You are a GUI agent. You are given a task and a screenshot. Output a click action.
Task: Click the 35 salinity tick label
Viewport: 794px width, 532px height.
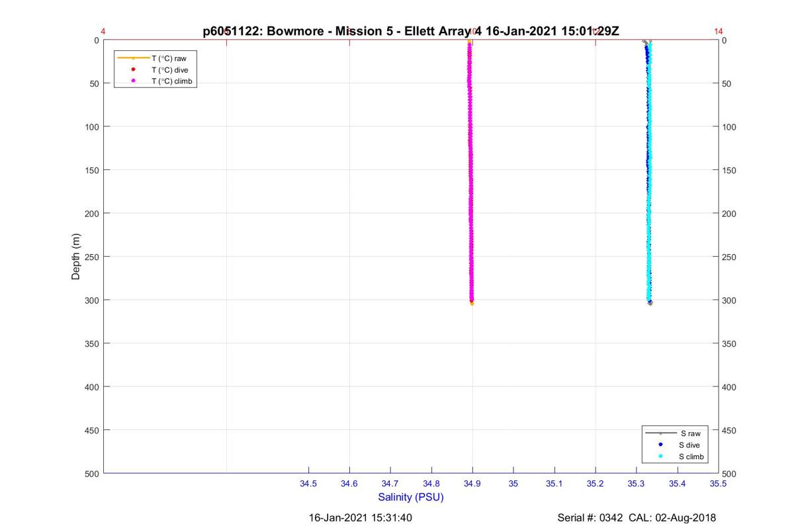(513, 484)
